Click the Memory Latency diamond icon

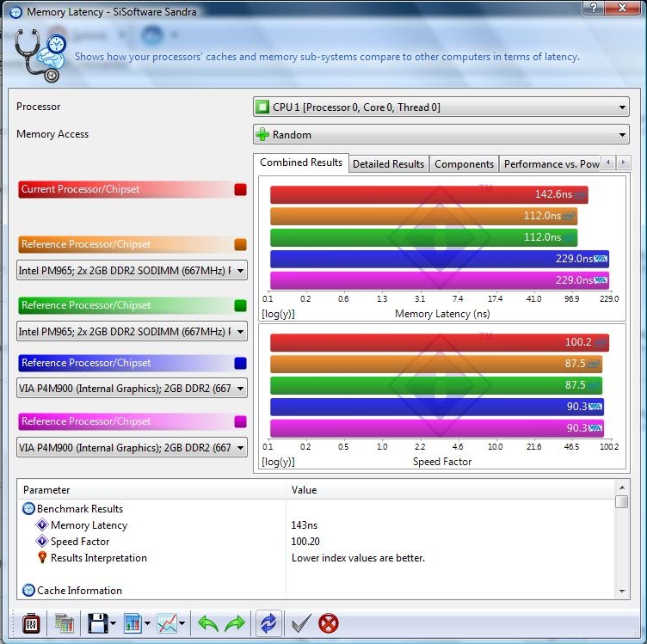coord(42,524)
